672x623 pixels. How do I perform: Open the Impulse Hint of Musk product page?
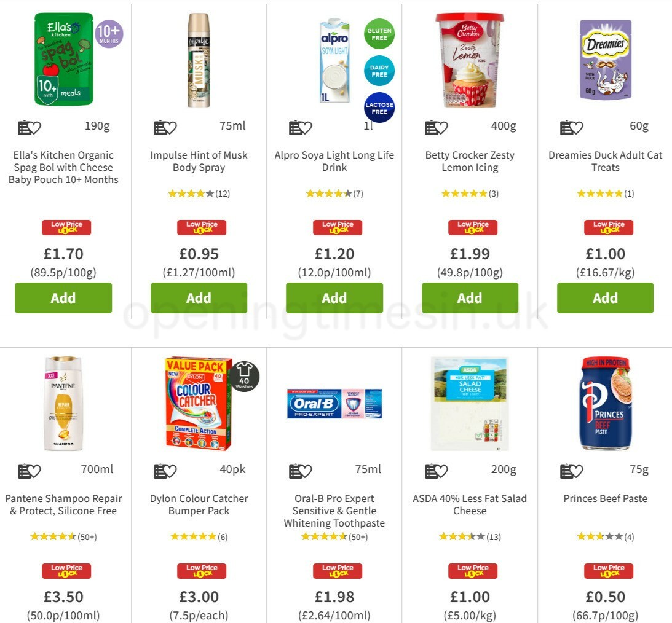click(199, 161)
